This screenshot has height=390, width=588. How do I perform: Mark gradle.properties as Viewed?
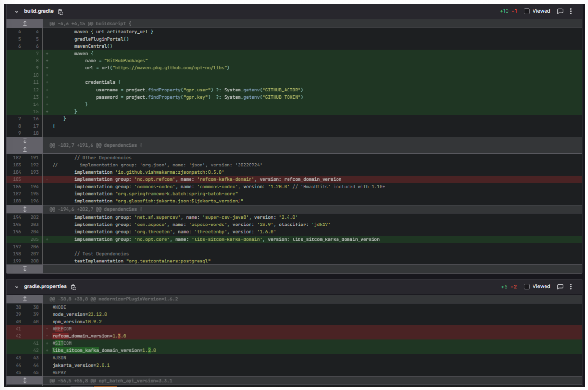click(527, 287)
